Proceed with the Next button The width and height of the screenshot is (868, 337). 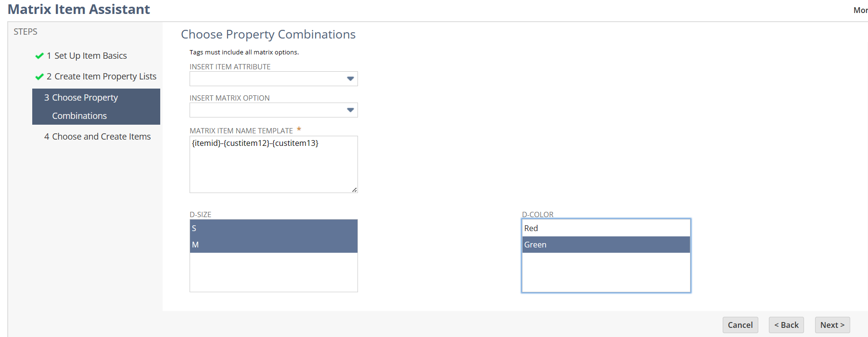pos(832,325)
